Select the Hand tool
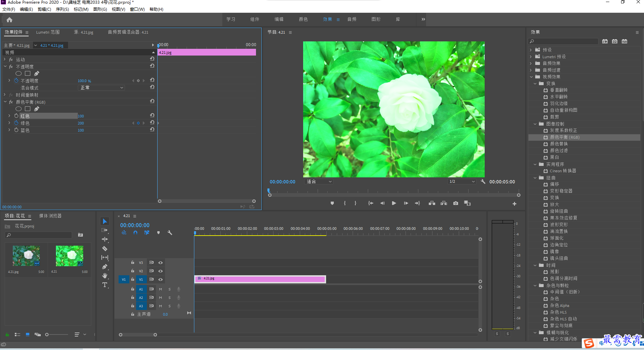644x350 pixels. coord(105,276)
